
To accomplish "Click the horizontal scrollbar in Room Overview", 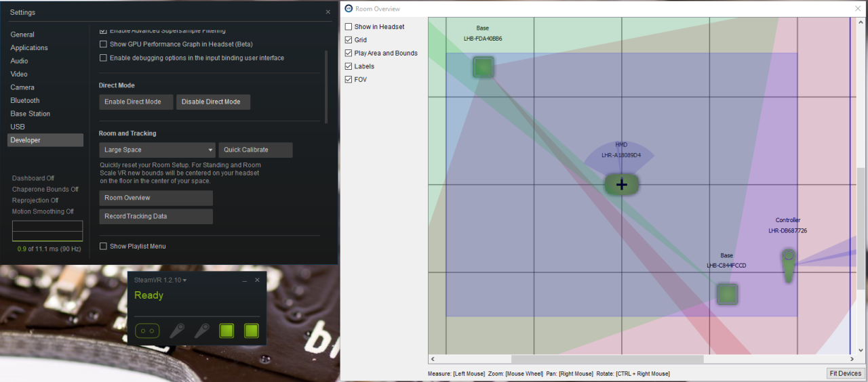I will 597,359.
